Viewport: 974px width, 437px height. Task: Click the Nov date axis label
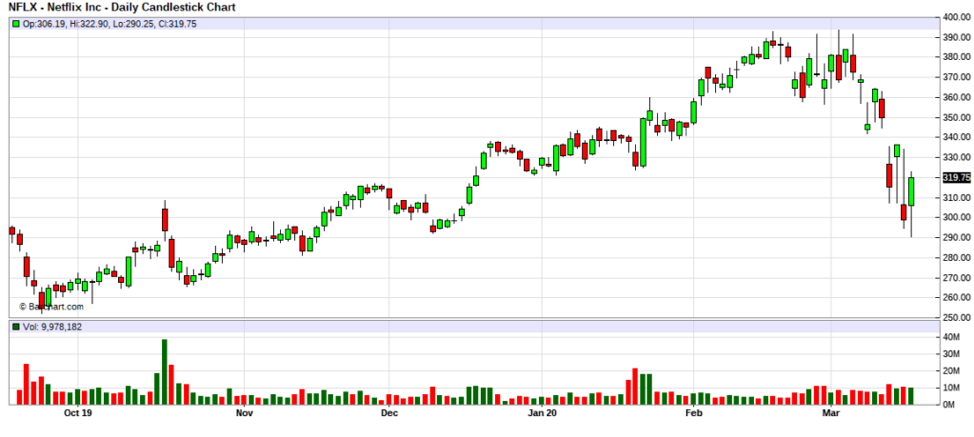click(245, 413)
